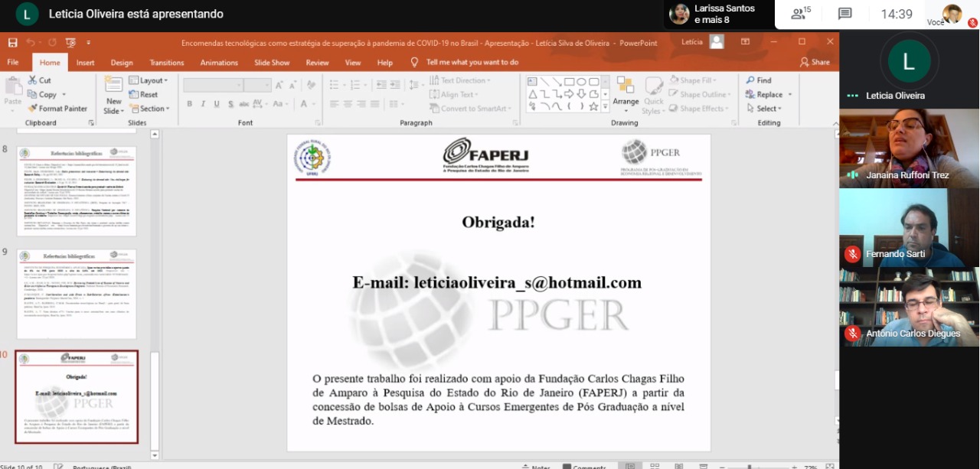Image resolution: width=980 pixels, height=469 pixels.
Task: Switch to Slide Sorter view in status bar
Action: tap(656, 466)
